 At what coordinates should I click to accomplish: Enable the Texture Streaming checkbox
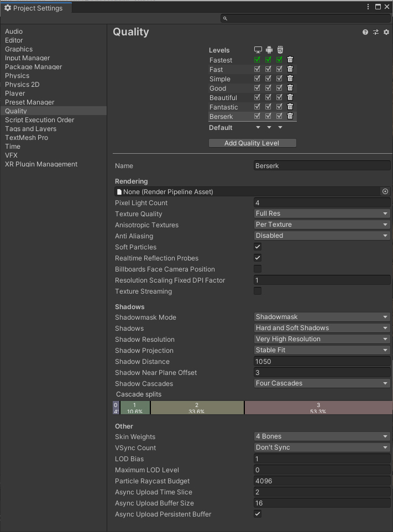[258, 291]
